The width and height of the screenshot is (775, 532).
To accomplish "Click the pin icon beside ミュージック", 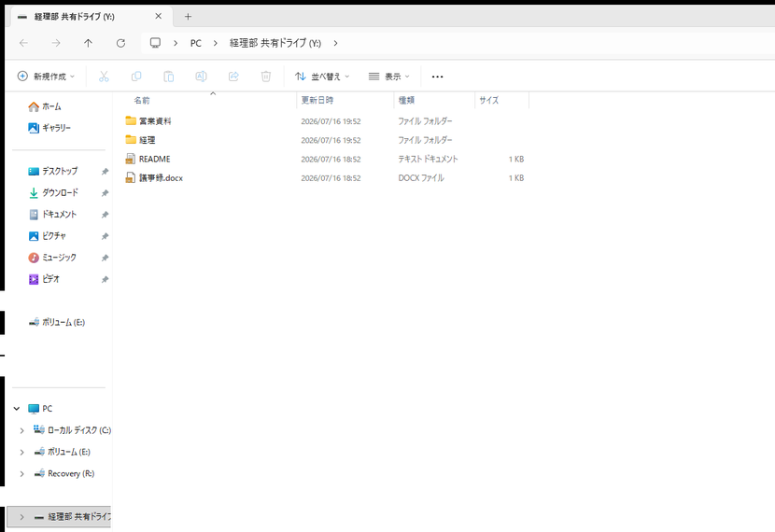I will click(x=105, y=258).
